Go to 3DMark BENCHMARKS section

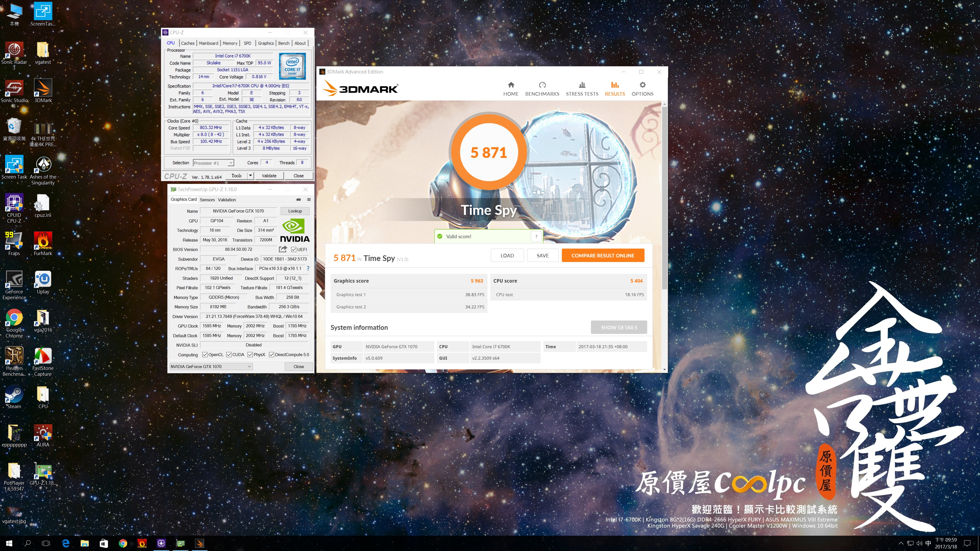pos(542,89)
